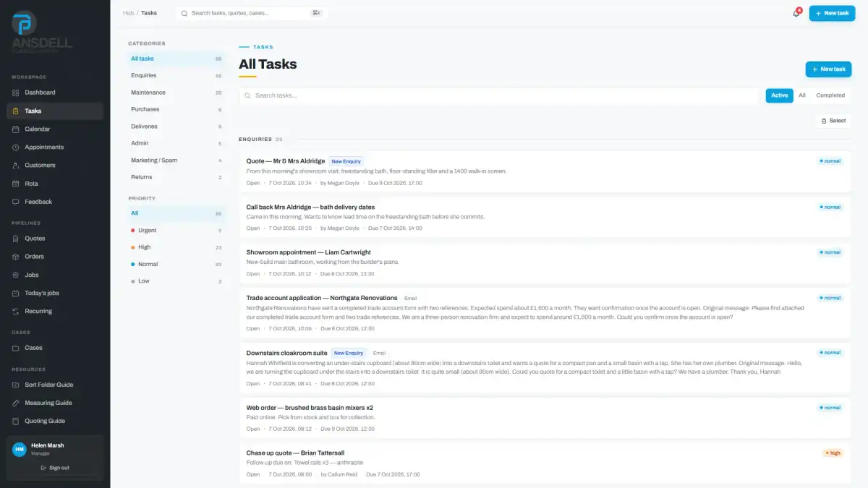Click the Ansdell logo in sidebar
Viewport: 868px width, 488px height.
(41, 33)
